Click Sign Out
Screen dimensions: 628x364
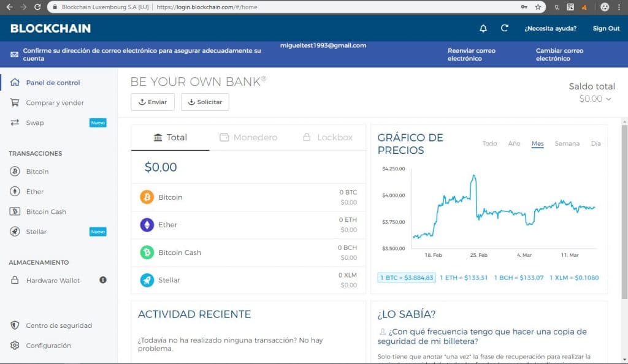pos(606,28)
